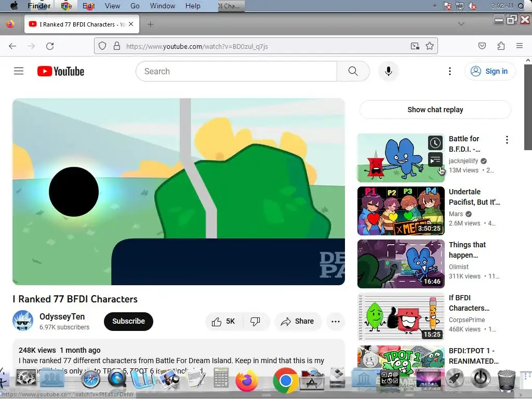Click the page vertical scrollbar thumb
This screenshot has width=532, height=399.
tap(528, 107)
